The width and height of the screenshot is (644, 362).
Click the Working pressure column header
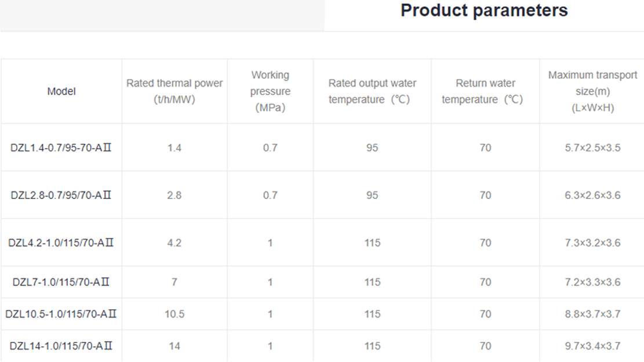[x=270, y=91]
